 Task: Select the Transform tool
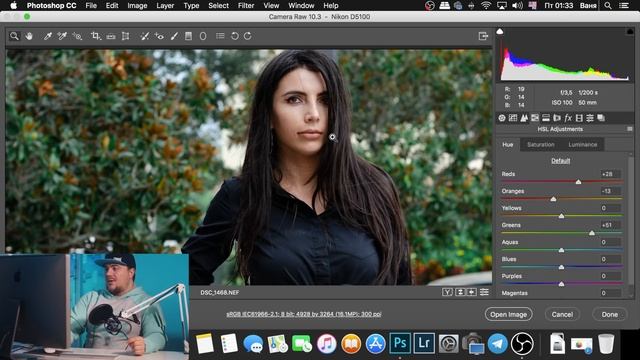pyautogui.click(x=126, y=36)
